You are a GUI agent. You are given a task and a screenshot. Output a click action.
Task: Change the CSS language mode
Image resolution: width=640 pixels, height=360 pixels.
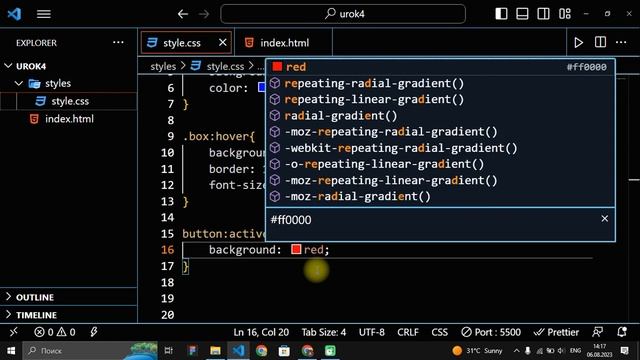(x=440, y=332)
